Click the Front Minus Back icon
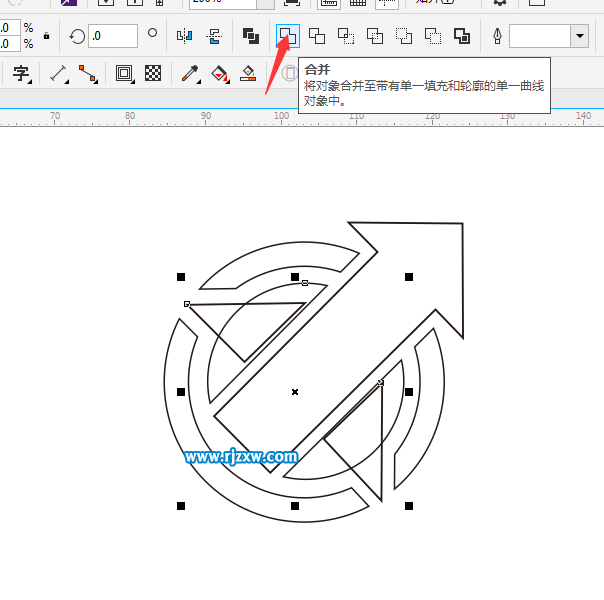The image size is (604, 600). 404,36
